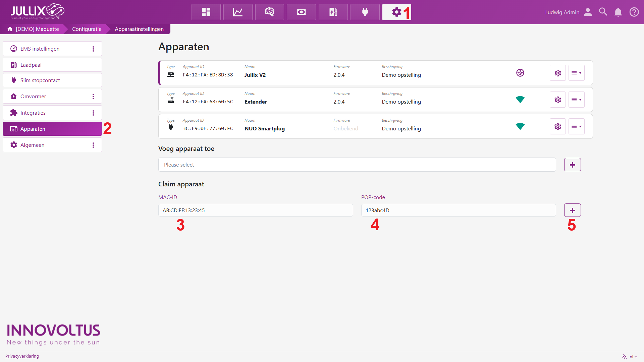Viewport: 644px width, 362px height.
Task: Expand the actions dropdown for Jullix V2
Action: [x=576, y=73]
